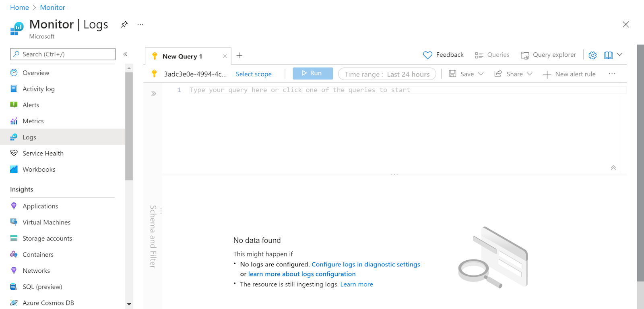The height and width of the screenshot is (309, 644).
Task: Add a new query tab
Action: [x=239, y=56]
